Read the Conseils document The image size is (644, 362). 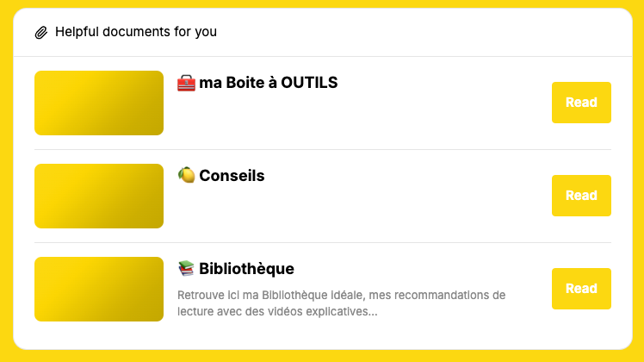tap(581, 196)
